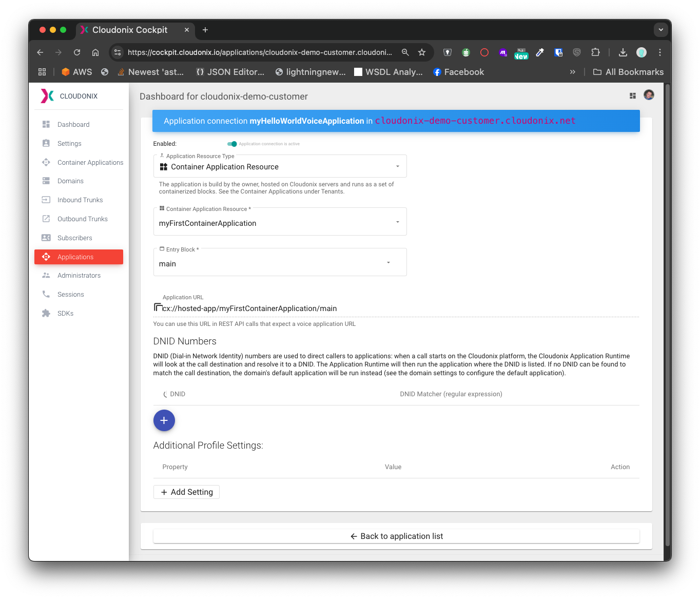Screen dimensions: 700x599
Task: Select Subscribers in the sidebar
Action: 75,238
